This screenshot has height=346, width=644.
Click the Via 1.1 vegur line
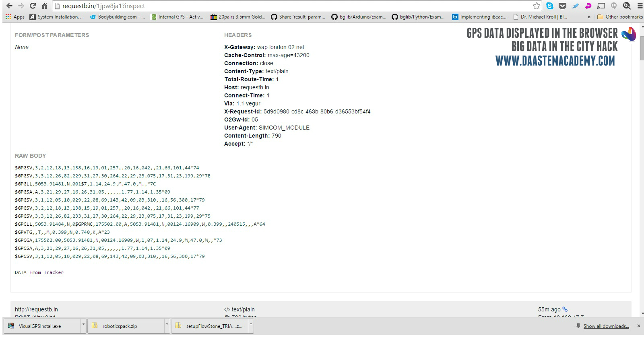(242, 103)
